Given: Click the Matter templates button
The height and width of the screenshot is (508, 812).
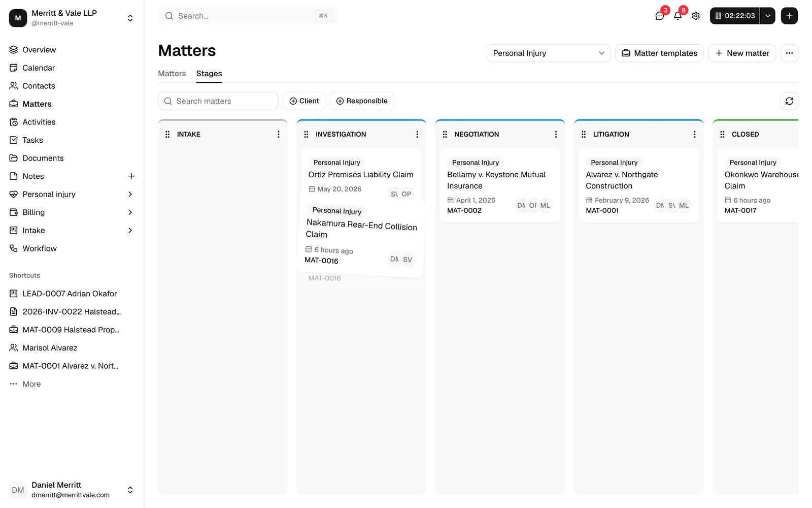Looking at the screenshot, I should pos(659,53).
